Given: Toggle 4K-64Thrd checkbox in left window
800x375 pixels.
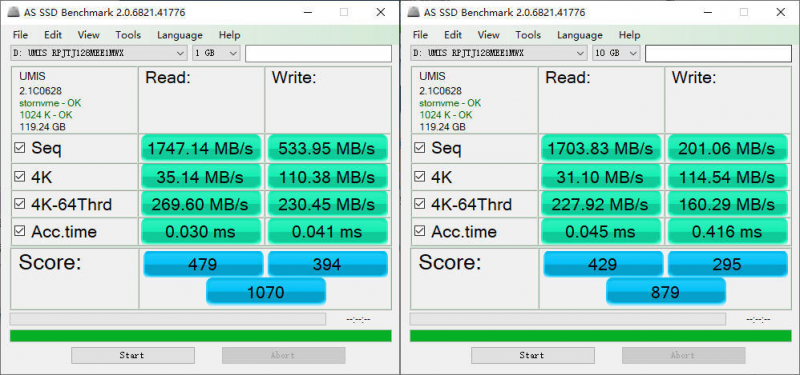Looking at the screenshot, I should 19,204.
